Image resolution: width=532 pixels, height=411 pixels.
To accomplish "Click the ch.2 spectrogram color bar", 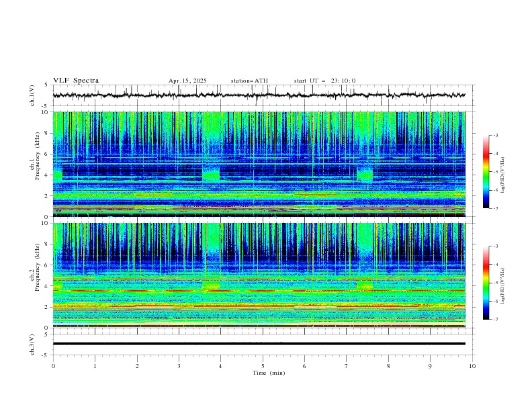I will [486, 283].
